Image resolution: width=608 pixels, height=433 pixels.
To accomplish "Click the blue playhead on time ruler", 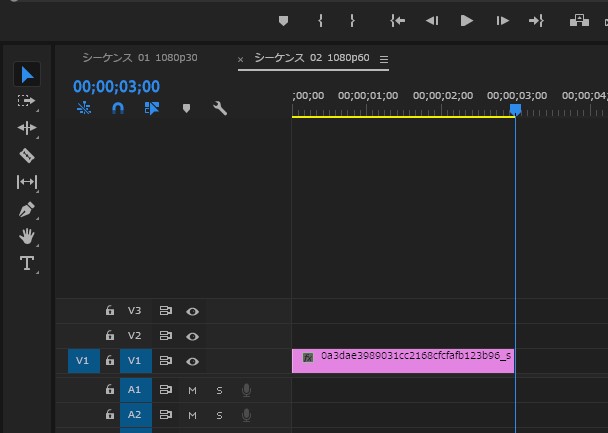I will click(x=515, y=109).
